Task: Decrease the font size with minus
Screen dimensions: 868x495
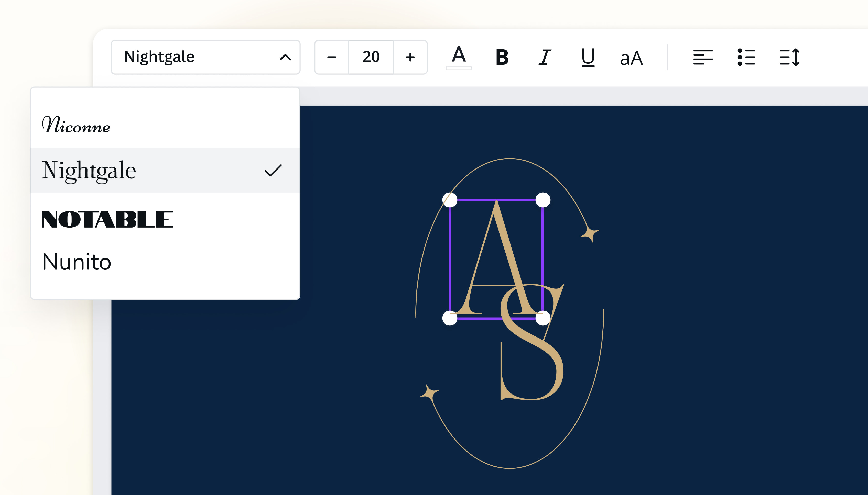Action: (x=331, y=57)
